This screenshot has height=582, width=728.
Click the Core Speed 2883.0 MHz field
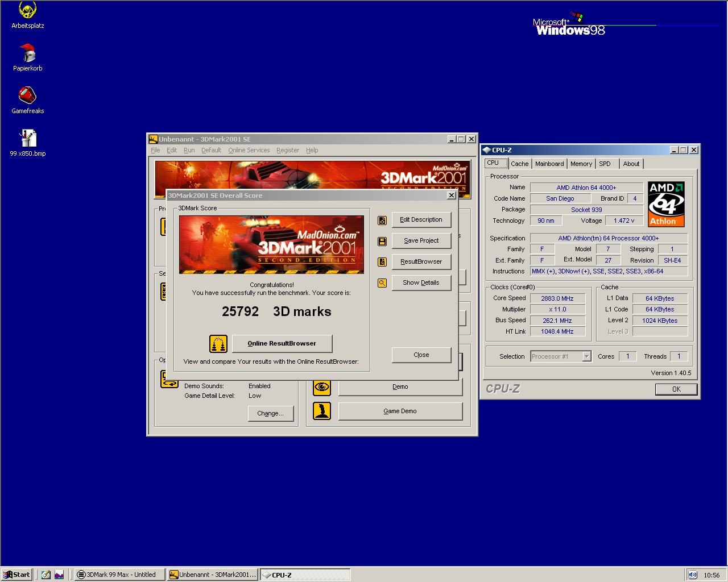pyautogui.click(x=557, y=298)
